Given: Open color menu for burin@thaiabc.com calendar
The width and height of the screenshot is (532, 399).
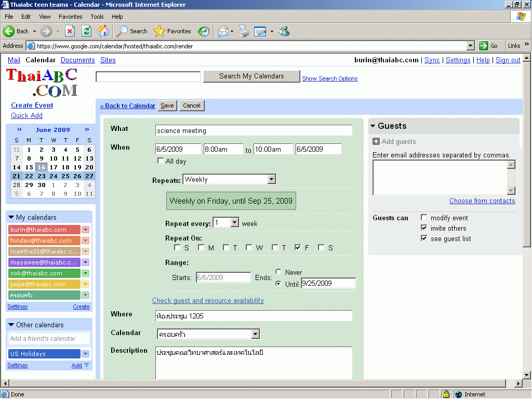Looking at the screenshot, I should click(86, 230).
